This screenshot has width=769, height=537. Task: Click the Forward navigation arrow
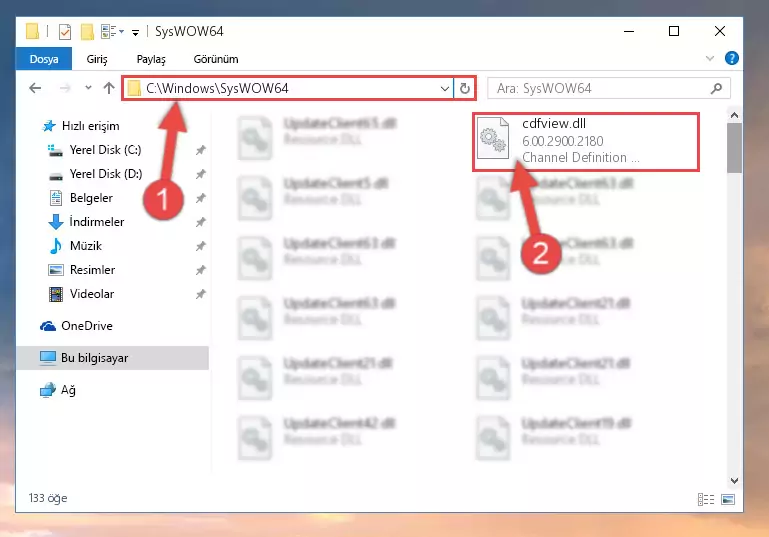coord(65,88)
